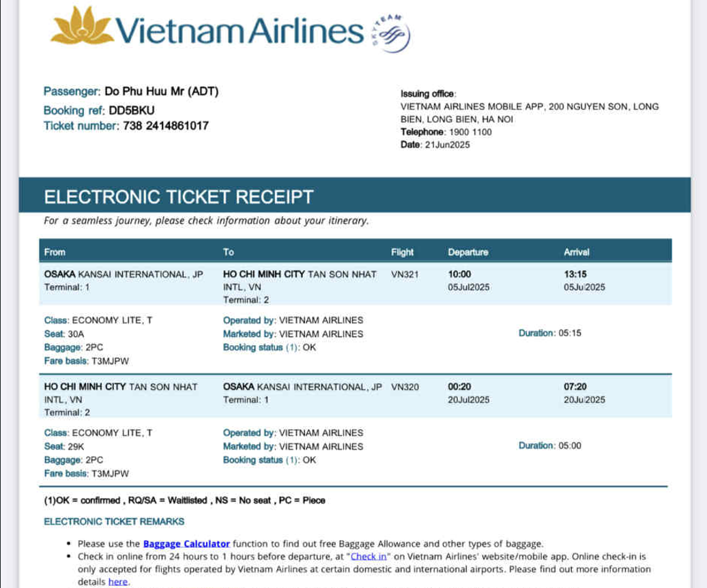
Task: Click the 10:00 departure time
Action: click(x=459, y=274)
